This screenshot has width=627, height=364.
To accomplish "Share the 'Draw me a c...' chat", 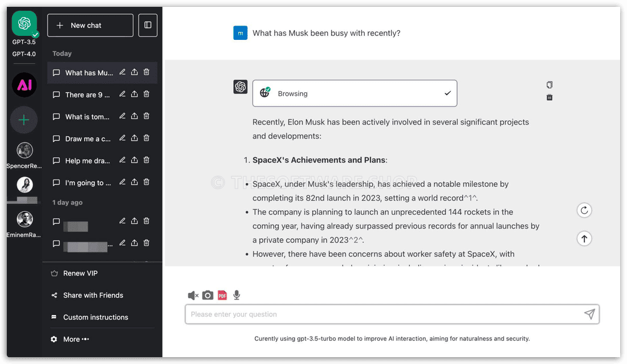I will pyautogui.click(x=135, y=138).
